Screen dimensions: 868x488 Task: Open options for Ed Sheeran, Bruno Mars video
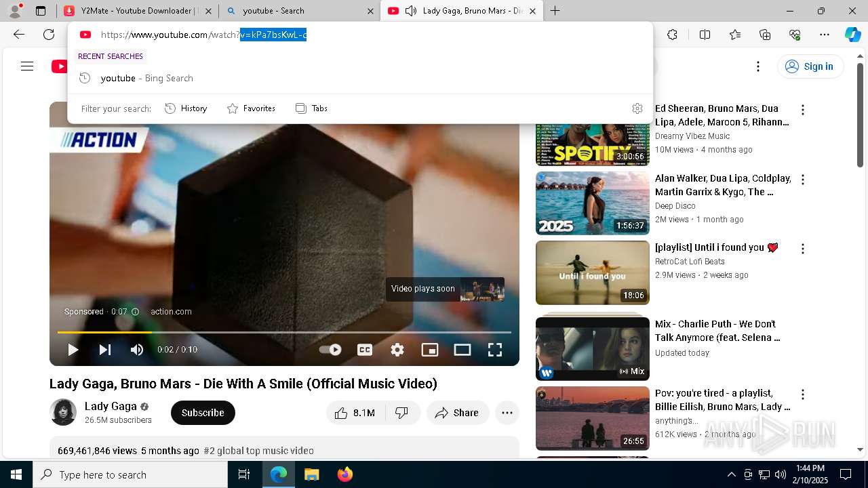[x=803, y=110]
